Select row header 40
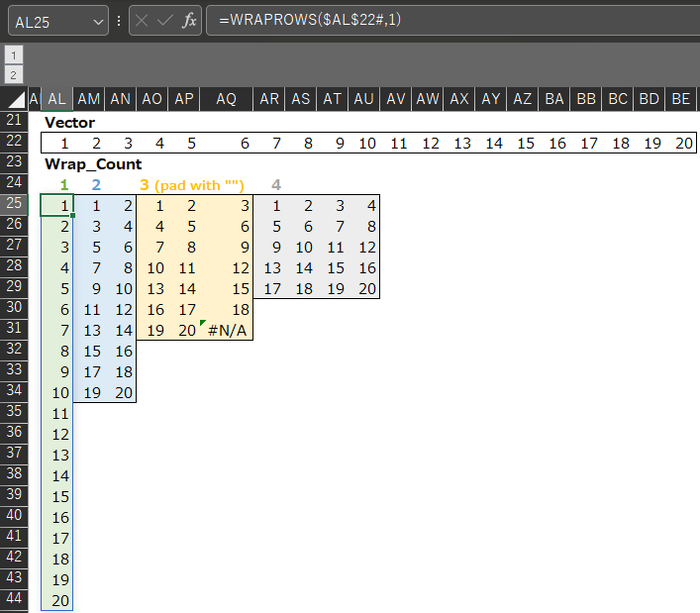 pyautogui.click(x=14, y=516)
